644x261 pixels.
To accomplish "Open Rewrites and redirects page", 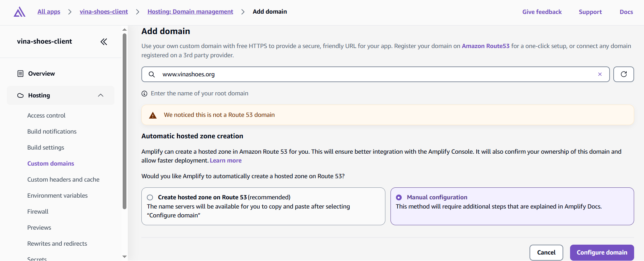I will click(x=57, y=244).
